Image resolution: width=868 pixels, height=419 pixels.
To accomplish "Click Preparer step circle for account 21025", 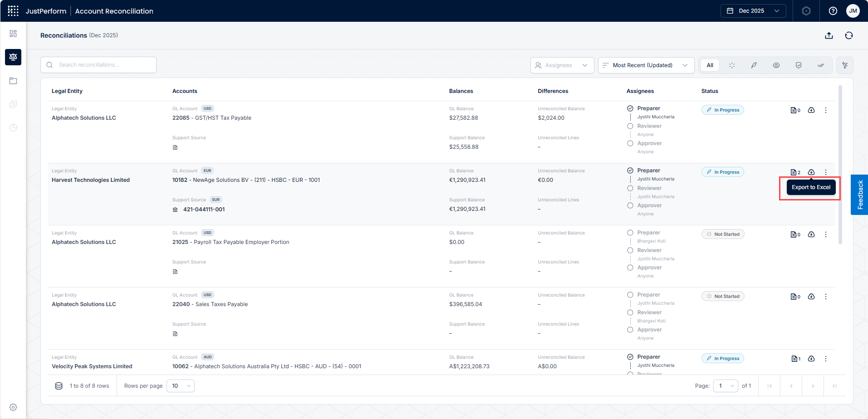I will pos(630,233).
